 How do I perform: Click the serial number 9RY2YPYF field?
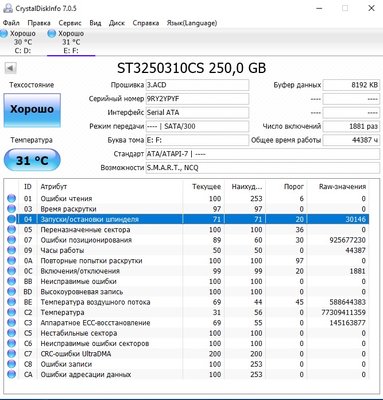(x=197, y=99)
